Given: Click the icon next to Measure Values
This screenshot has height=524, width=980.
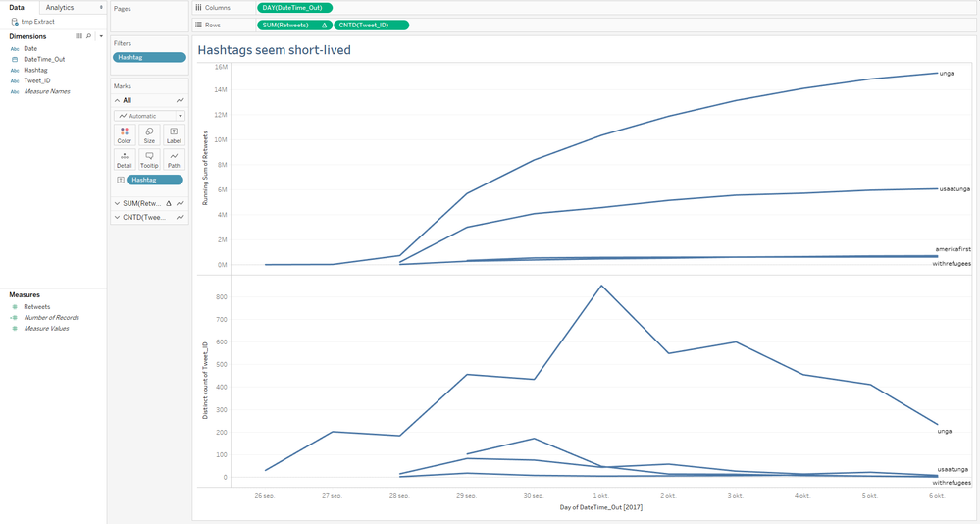Looking at the screenshot, I should [x=15, y=329].
